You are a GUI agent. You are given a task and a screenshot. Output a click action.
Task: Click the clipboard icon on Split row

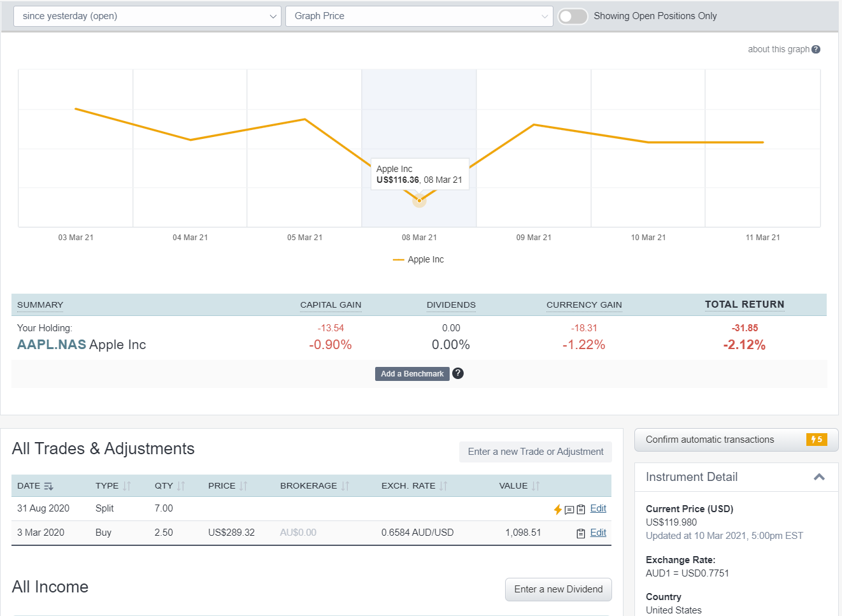tap(581, 510)
